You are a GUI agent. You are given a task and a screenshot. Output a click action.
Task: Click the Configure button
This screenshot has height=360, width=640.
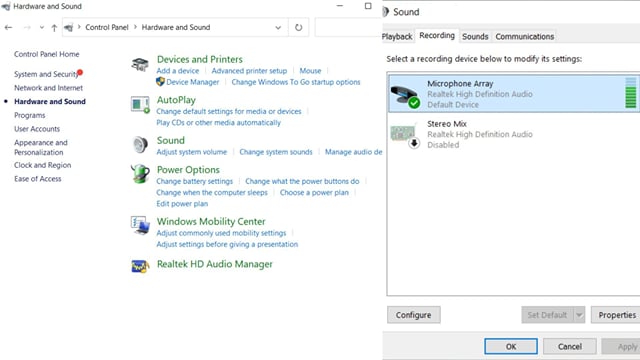pos(413,315)
